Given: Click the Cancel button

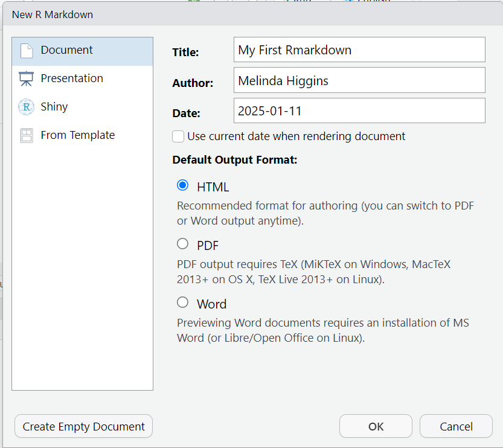Looking at the screenshot, I should pyautogui.click(x=456, y=426).
